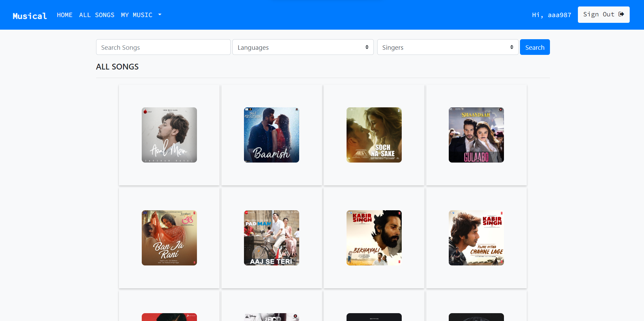Click the Musical brand logo

coord(30,16)
